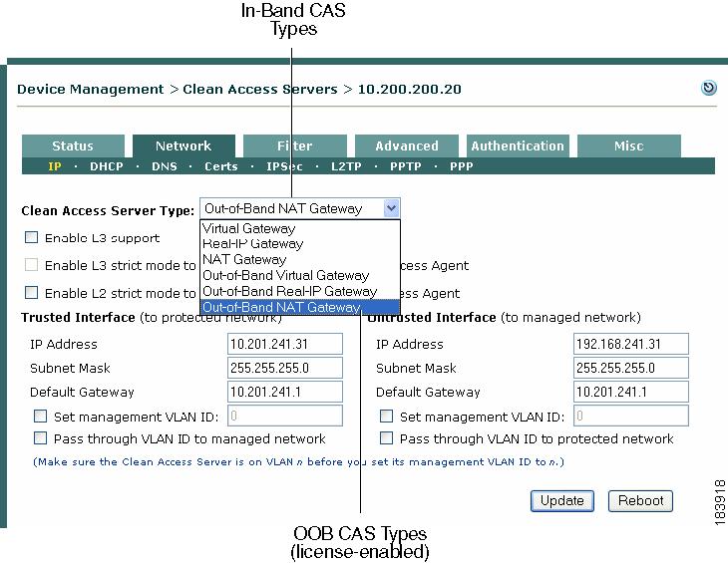Toggle Enable L2 strict mode checkbox
This screenshot has height=563, width=728.
coord(31,293)
